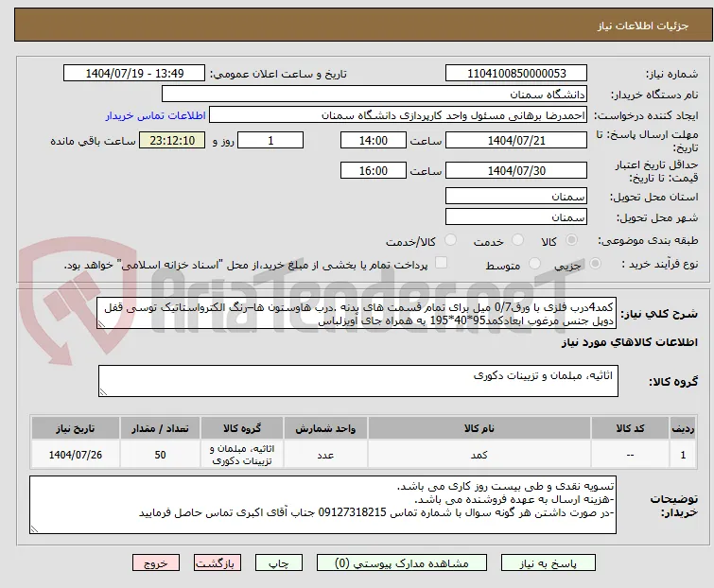This screenshot has width=714, height=588.
Task: Click the response deadline date 1404/07/21
Action: [x=516, y=140]
